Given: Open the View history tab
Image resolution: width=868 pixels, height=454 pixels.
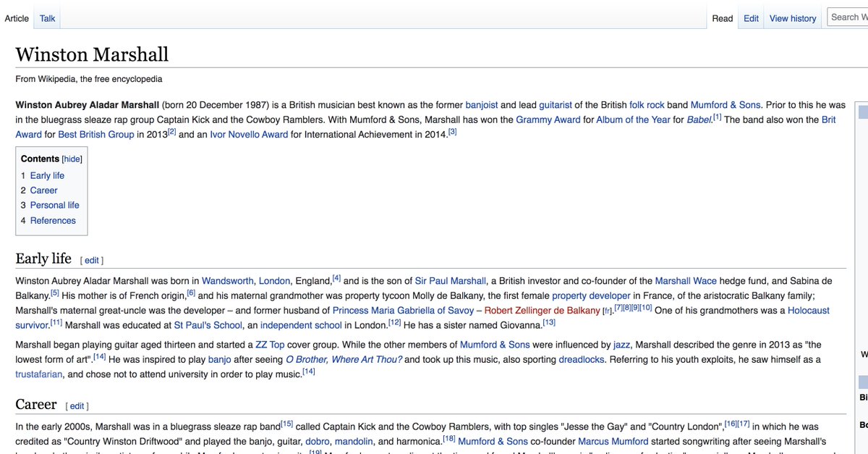Looking at the screenshot, I should point(793,18).
